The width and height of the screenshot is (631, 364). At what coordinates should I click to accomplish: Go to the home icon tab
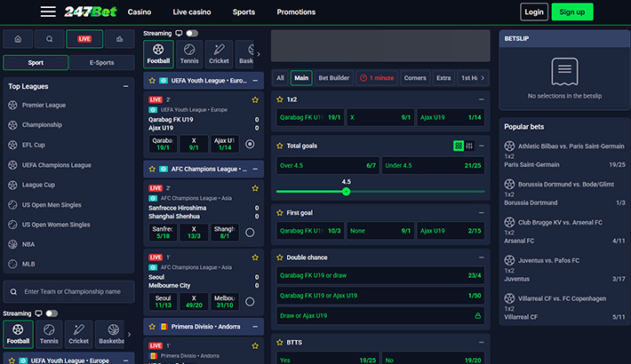pos(18,39)
